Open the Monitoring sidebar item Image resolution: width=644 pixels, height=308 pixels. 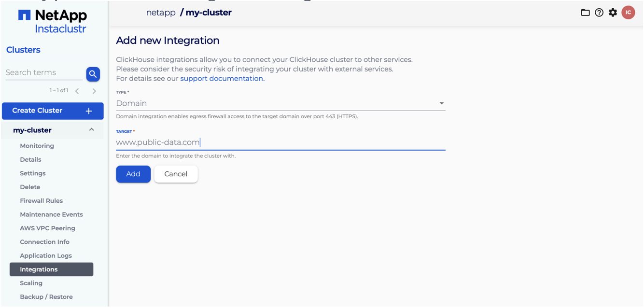pos(37,146)
